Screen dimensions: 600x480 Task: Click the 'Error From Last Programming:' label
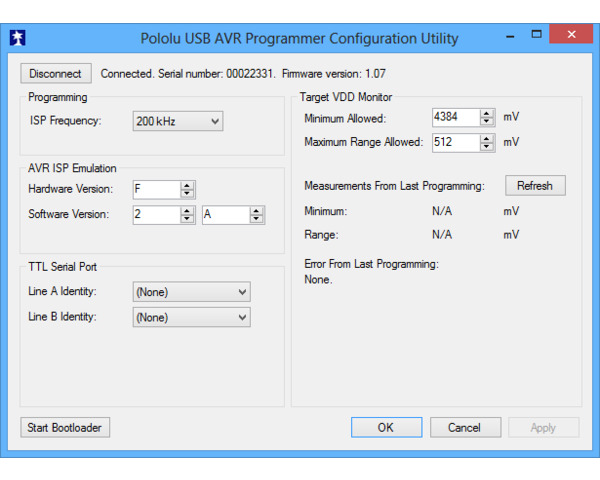point(371,264)
